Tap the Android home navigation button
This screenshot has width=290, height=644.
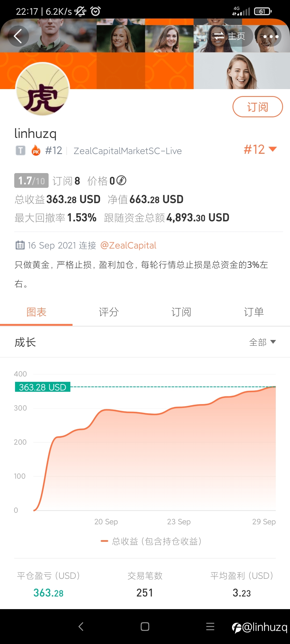[x=145, y=627]
